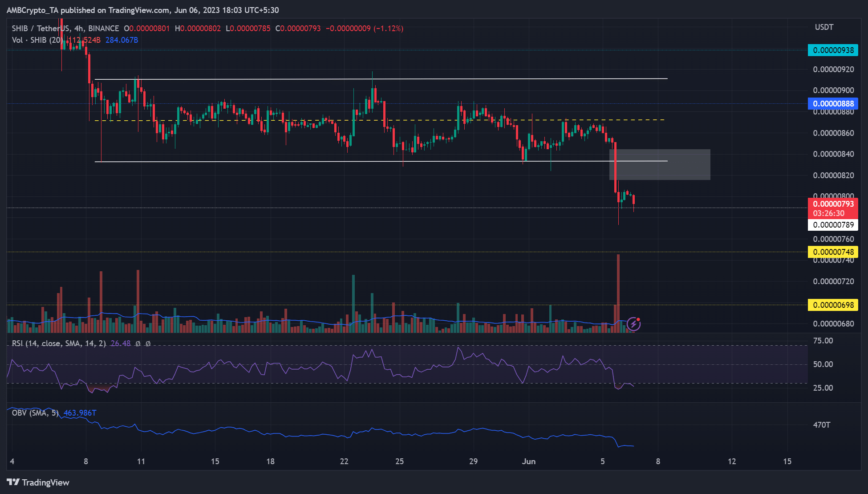Image resolution: width=868 pixels, height=494 pixels.
Task: Click the yellow 0.00000698 price label
Action: point(833,305)
